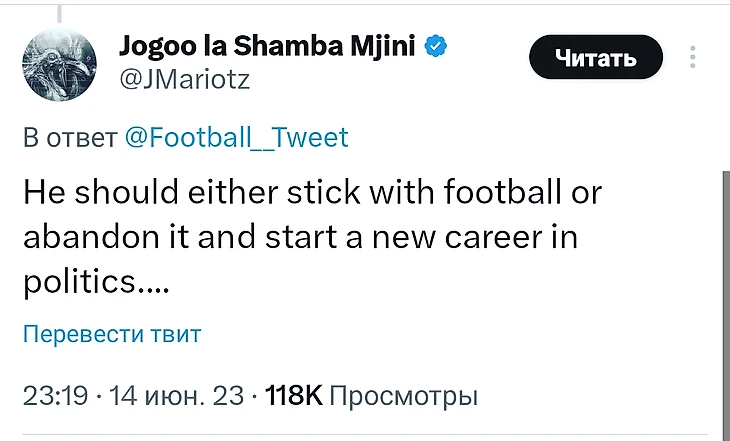Click the Просмотры views label

402,396
